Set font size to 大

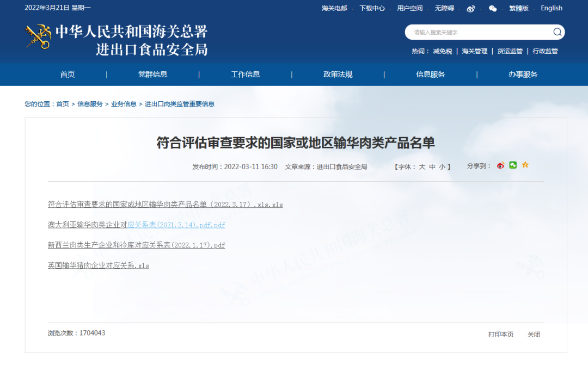[422, 167]
